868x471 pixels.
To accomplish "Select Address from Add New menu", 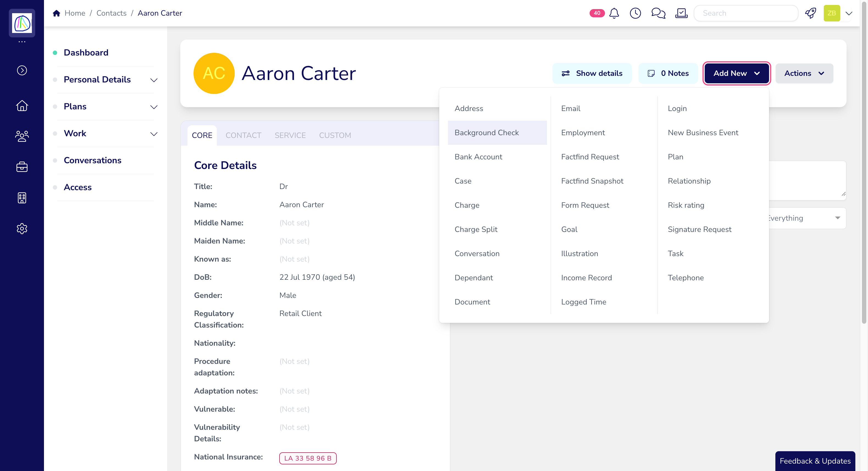I will (x=497, y=109).
